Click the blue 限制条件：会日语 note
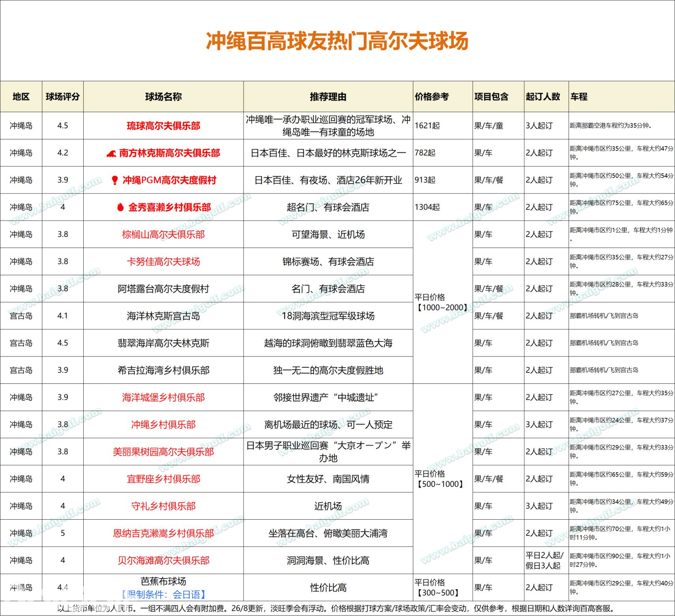 pyautogui.click(x=163, y=594)
